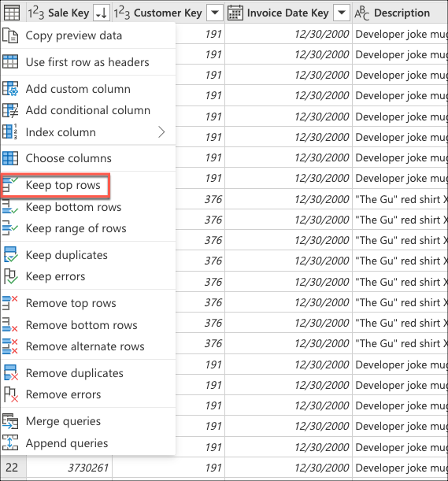This screenshot has width=448, height=481.
Task: Click Invoice Date 12/30/2000 in row 22
Action: 288,467
